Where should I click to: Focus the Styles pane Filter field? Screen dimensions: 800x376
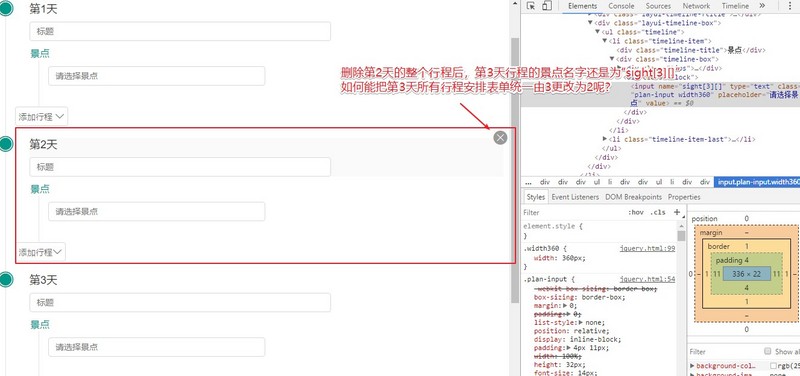pos(574,212)
